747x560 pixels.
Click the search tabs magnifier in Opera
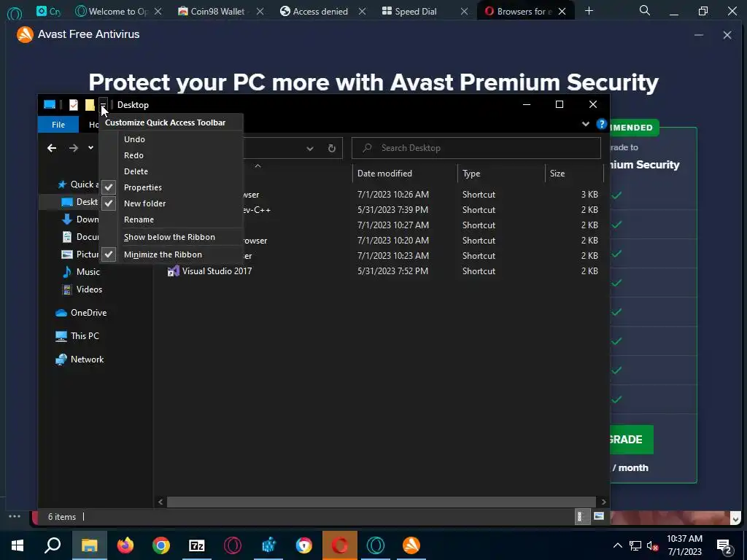click(645, 10)
